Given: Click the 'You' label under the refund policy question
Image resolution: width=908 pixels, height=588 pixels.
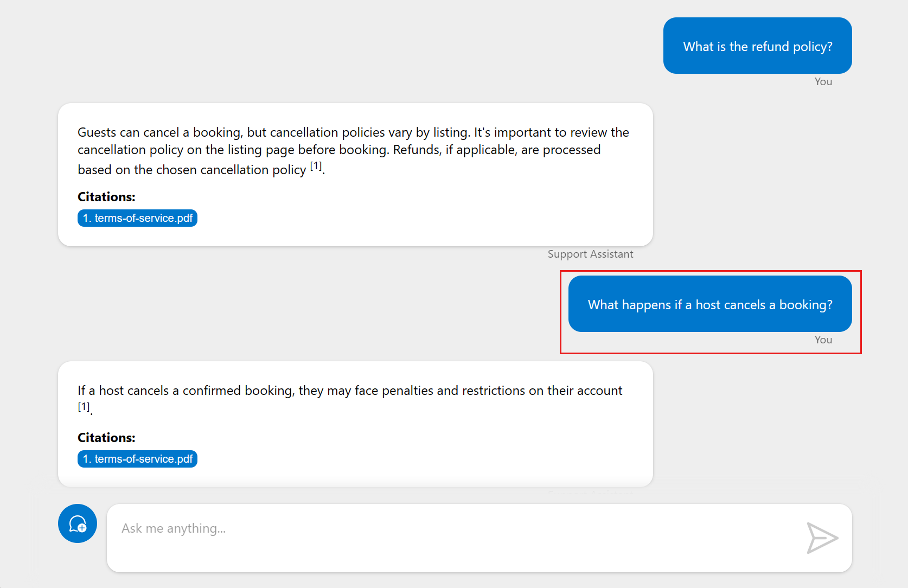Looking at the screenshot, I should coord(823,81).
